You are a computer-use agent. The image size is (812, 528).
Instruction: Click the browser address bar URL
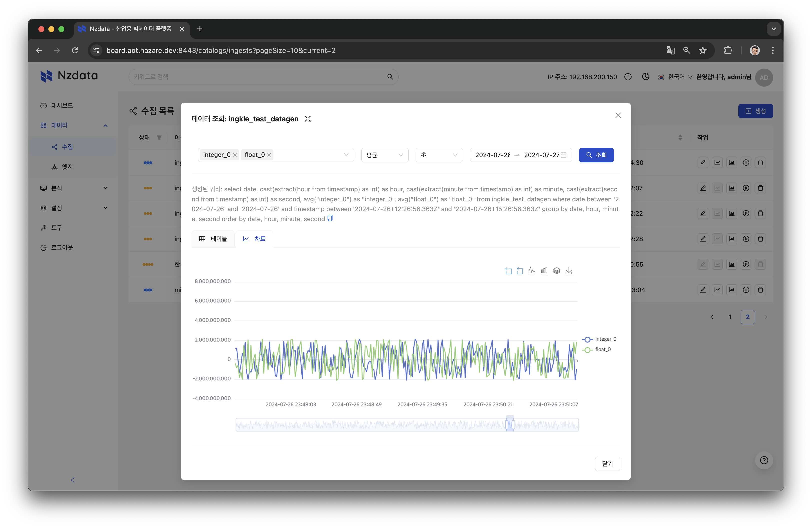[221, 50]
